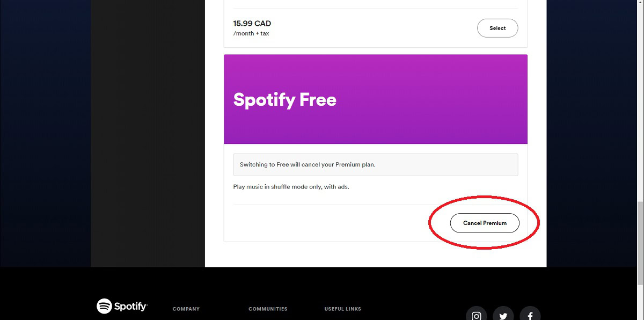
Task: Click the 15.99 CAD price label
Action: pyautogui.click(x=252, y=24)
